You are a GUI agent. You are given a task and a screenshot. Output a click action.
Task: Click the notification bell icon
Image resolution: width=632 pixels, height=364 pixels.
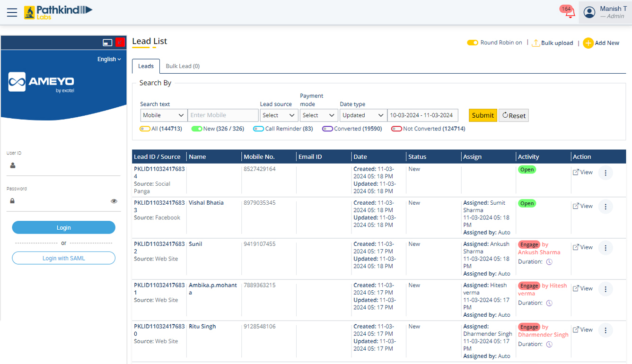[x=570, y=13]
